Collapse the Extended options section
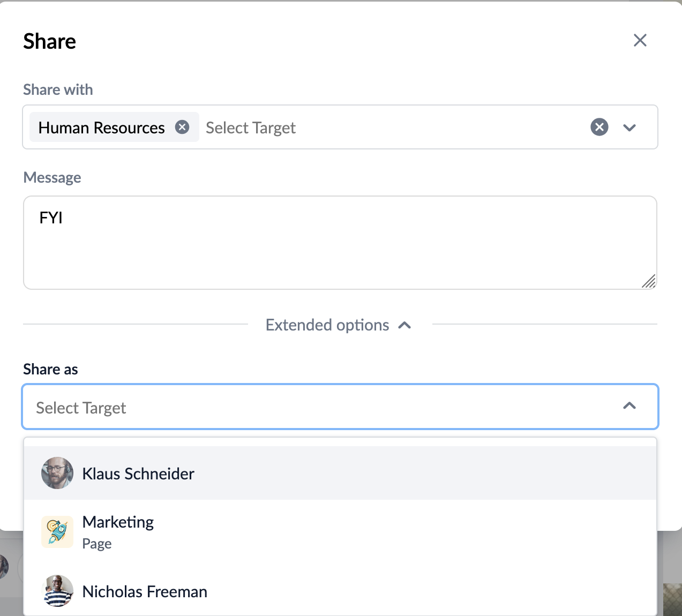 [339, 325]
